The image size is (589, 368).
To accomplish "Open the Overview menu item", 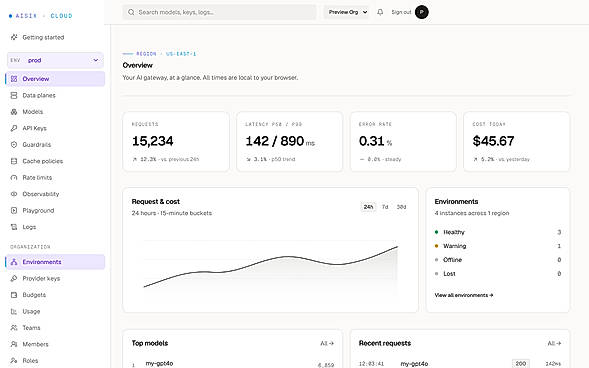I will (x=55, y=79).
